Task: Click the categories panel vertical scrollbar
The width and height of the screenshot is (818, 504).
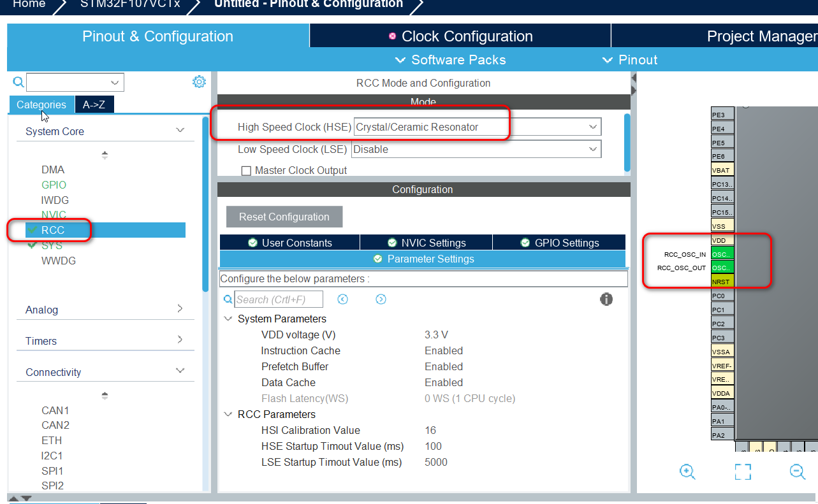Action: point(205,204)
